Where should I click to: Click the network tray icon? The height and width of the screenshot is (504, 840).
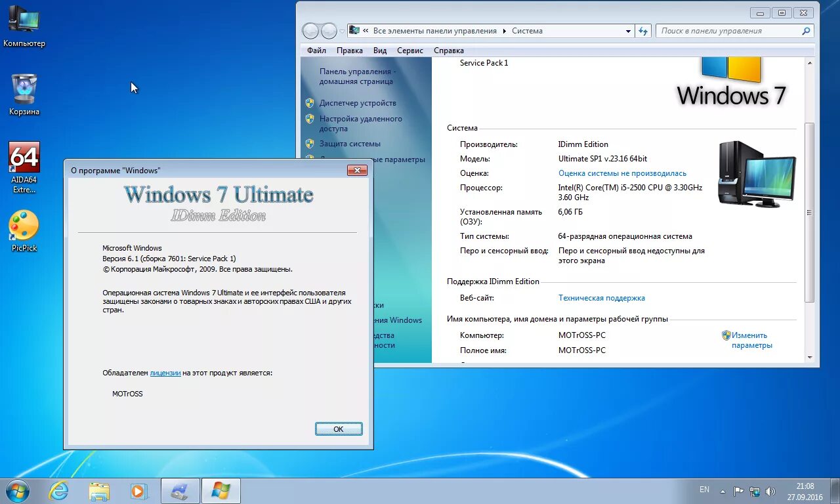coord(755,491)
